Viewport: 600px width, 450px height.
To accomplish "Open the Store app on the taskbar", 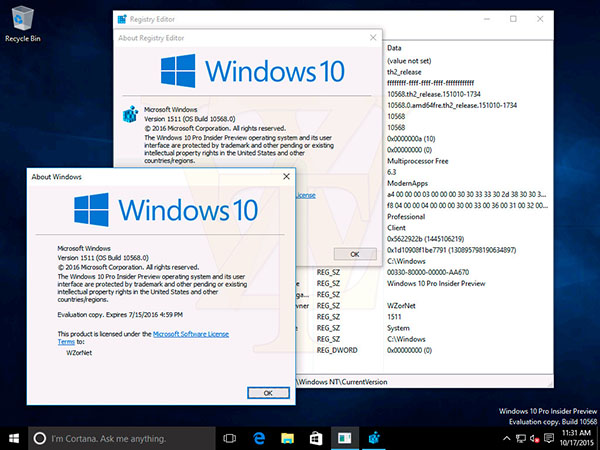I will 315,438.
